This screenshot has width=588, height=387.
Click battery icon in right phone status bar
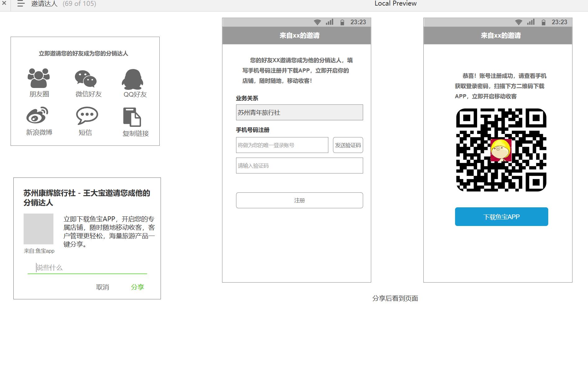click(543, 22)
